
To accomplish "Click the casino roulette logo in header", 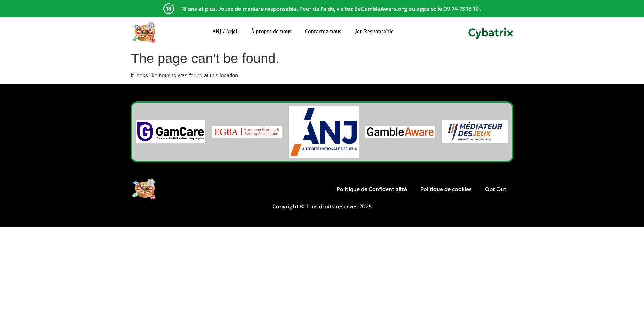I will tap(144, 32).
